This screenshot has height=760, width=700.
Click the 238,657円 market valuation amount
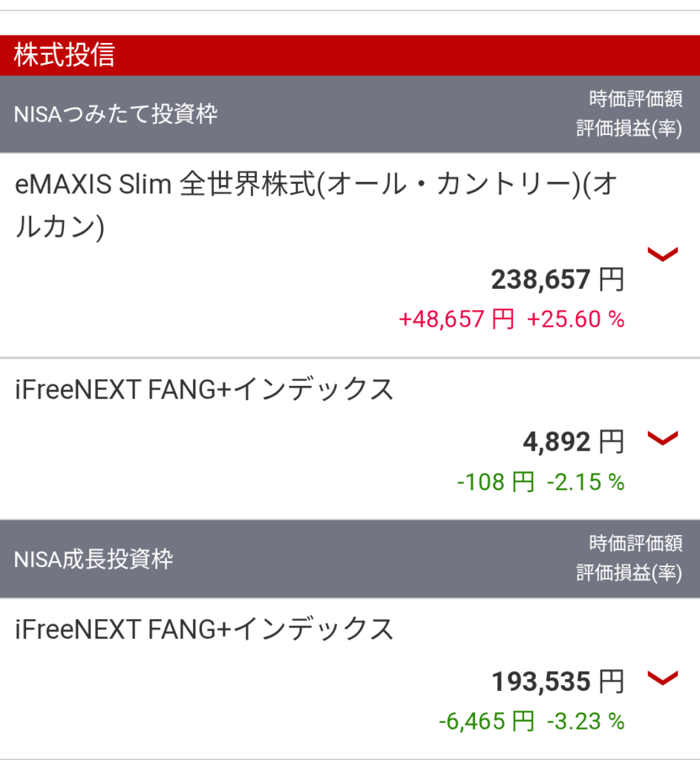[557, 280]
